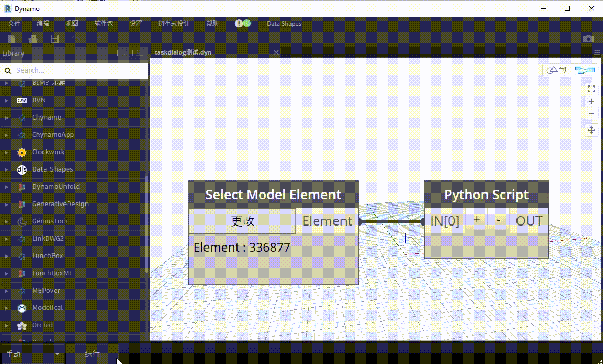Click the GeniusLoci crescent icon
This screenshot has width=603, height=364.
pos(22,221)
